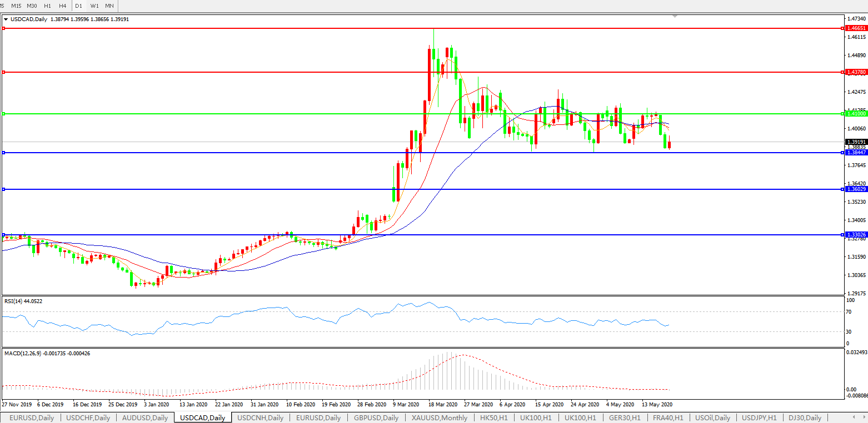Screen dimensions: 868x423
Task: Toggle the D1 timeframe button
Action: click(x=78, y=6)
